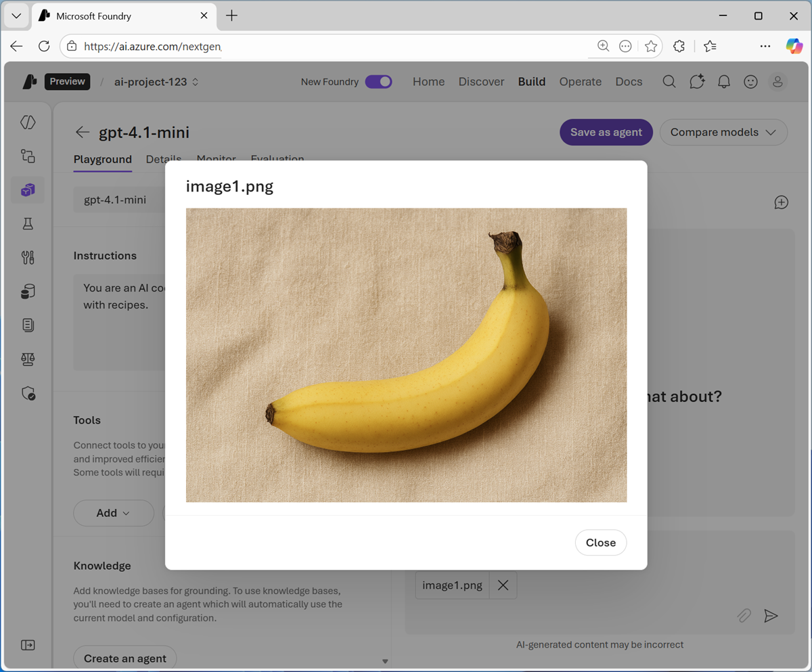Viewport: 812px width, 672px height.
Task: Click the Save as agent button
Action: [x=606, y=132]
